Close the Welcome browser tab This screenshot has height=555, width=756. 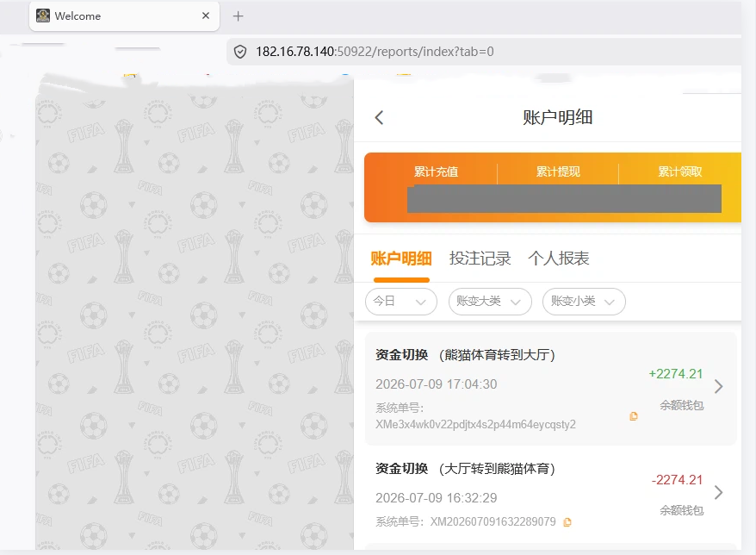pyautogui.click(x=206, y=16)
